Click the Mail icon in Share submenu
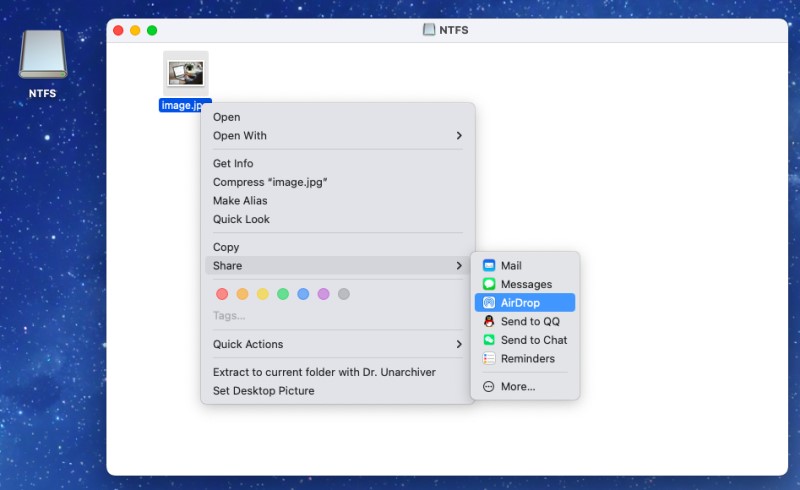800x490 pixels. (489, 265)
